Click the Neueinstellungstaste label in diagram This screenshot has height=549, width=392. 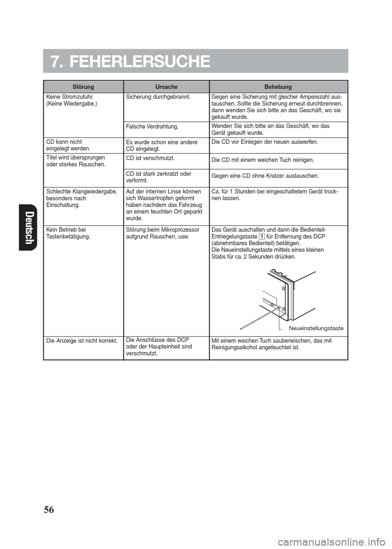coord(316,329)
